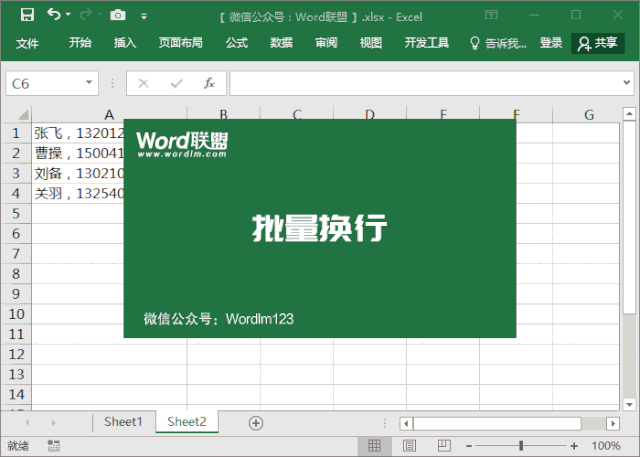Click cell A3 containing 刘备

[x=78, y=173]
